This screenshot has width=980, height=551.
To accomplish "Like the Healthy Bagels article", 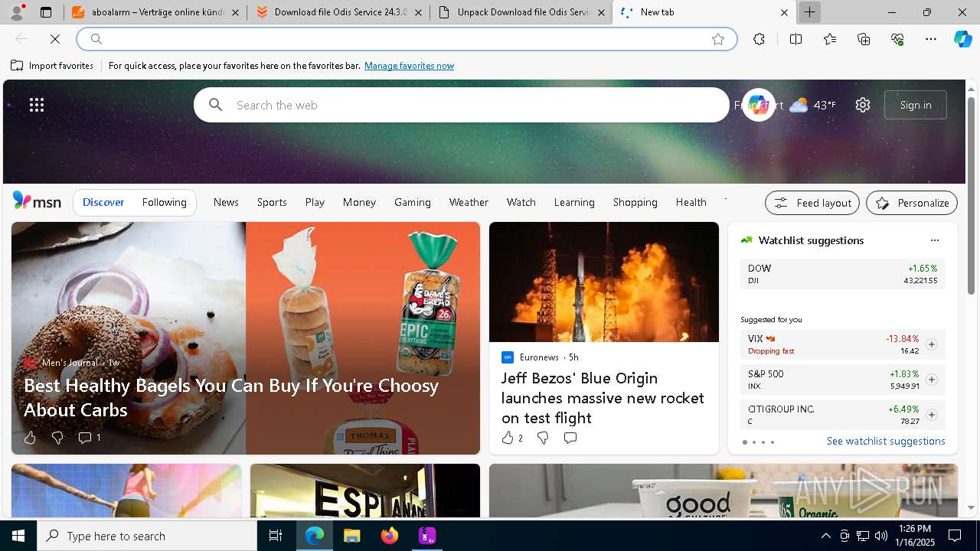I will tap(30, 438).
